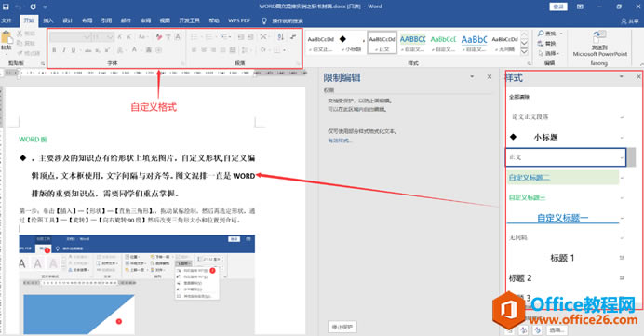Open the Borders dropdown arrow
644x336 pixels.
[284, 50]
